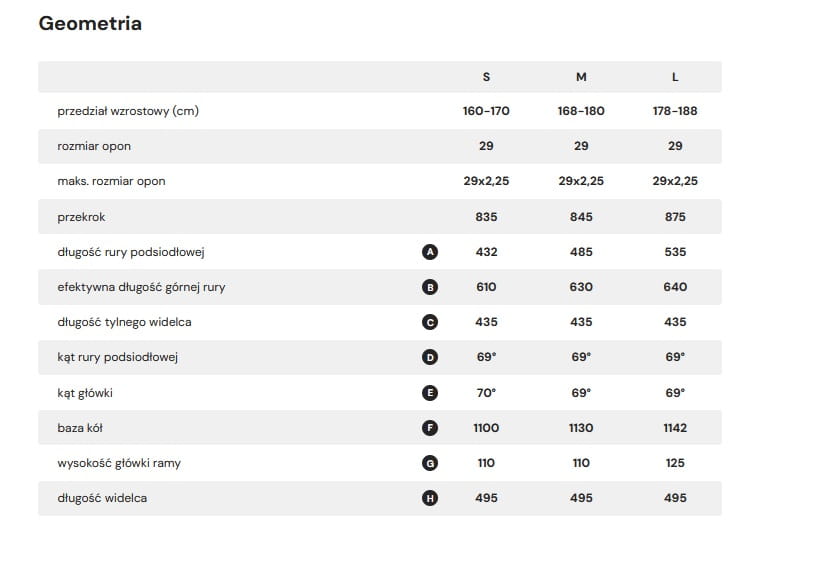
Task: Click the przekrok row label
Action: pos(84,217)
